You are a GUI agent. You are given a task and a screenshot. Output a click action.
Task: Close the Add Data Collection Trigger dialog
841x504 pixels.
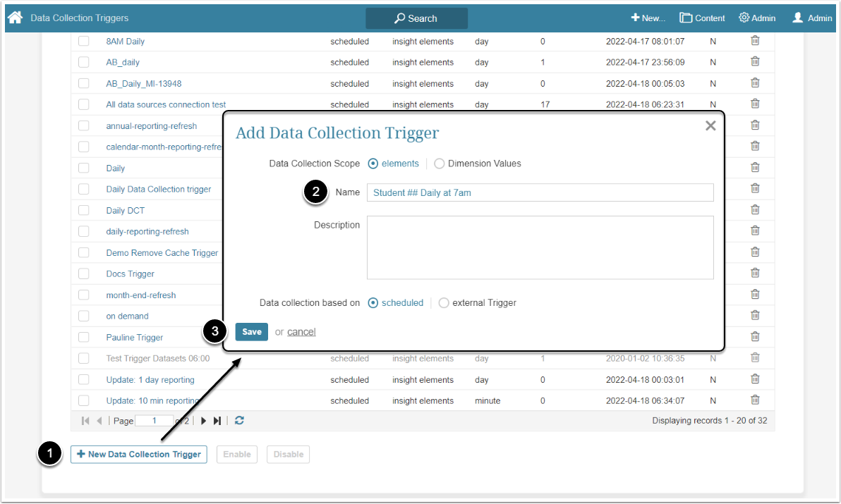pyautogui.click(x=710, y=126)
